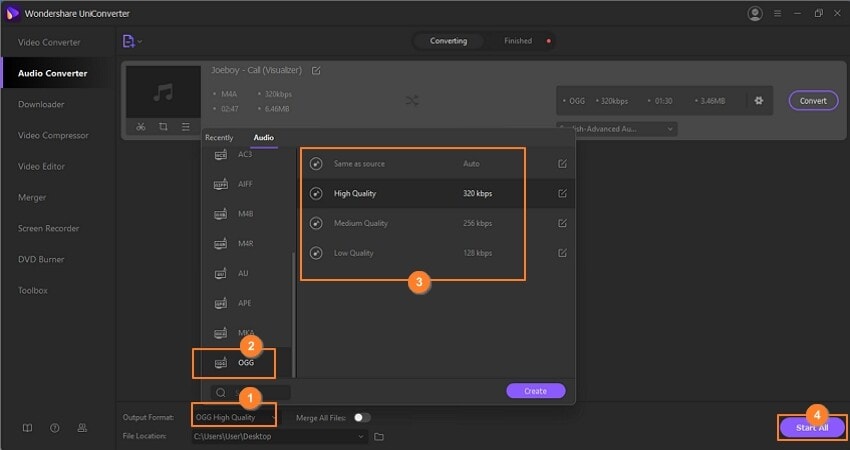Select the AC3 format
Screen dimensions: 850x450
tap(246, 155)
